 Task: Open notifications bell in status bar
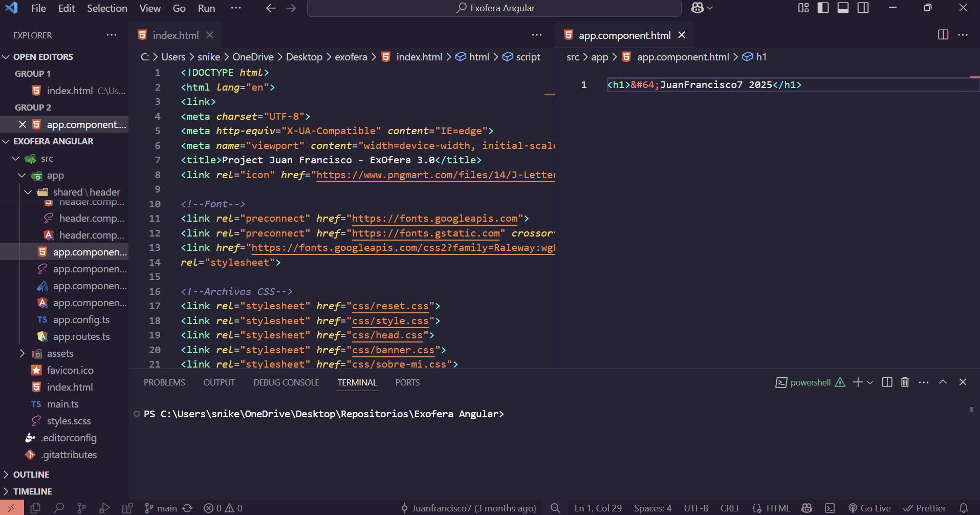(964, 508)
